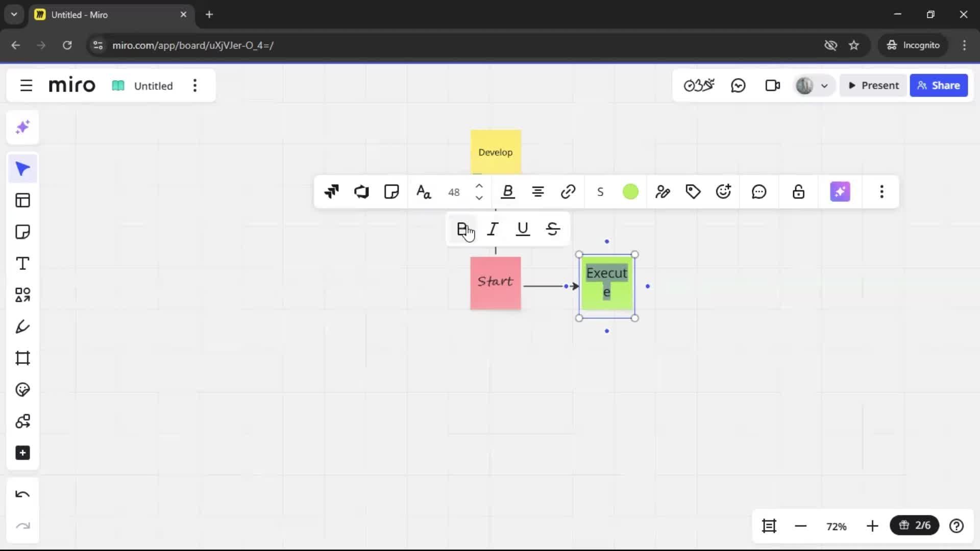The height and width of the screenshot is (551, 980).
Task: Open the Templates tool
Action: [22, 201]
